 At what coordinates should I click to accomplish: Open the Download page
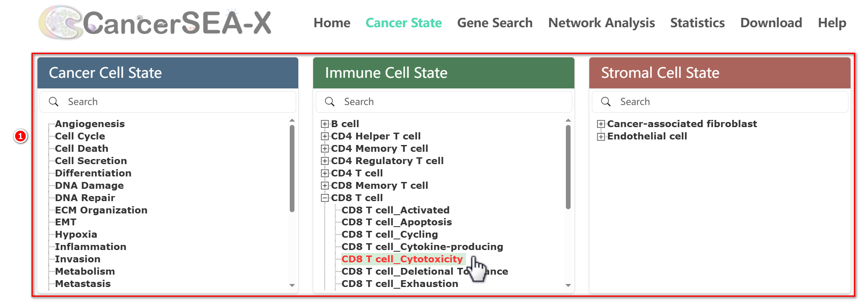[771, 23]
